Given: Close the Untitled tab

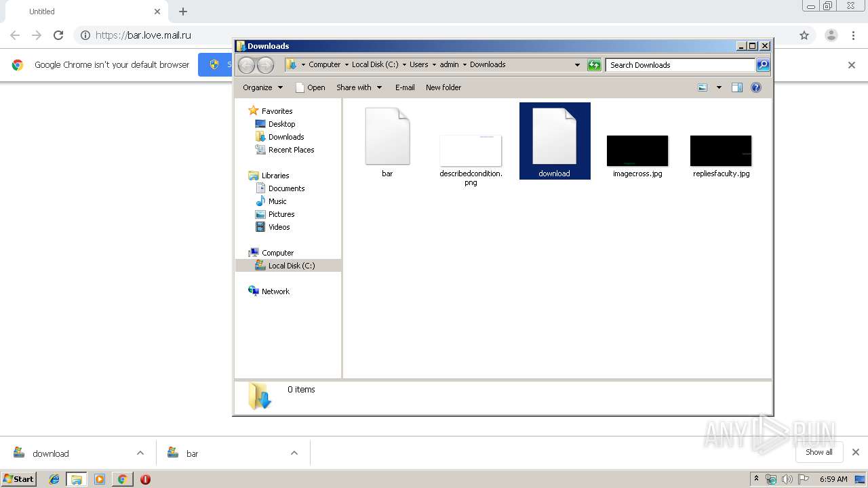Looking at the screenshot, I should tap(157, 12).
